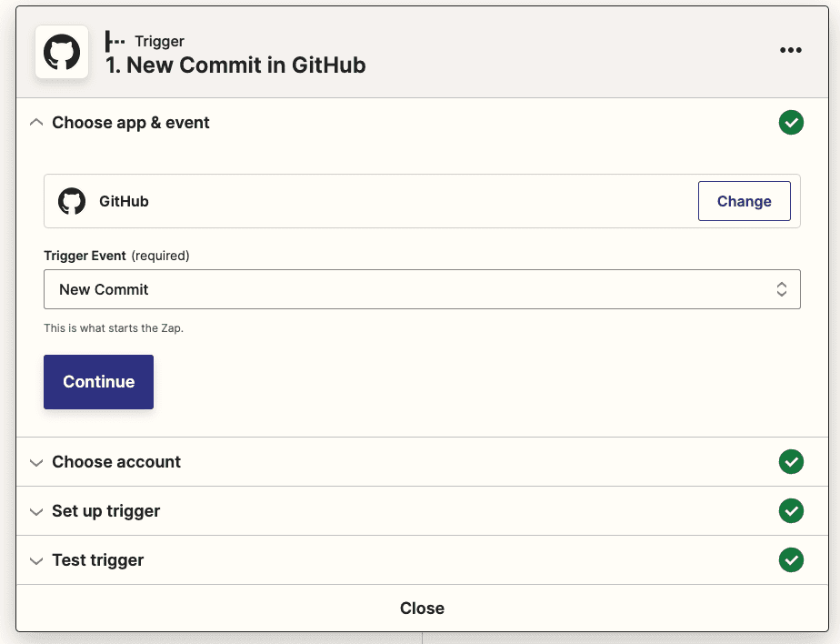Click the Choose account heading text
This screenshot has height=644, width=840.
[116, 462]
